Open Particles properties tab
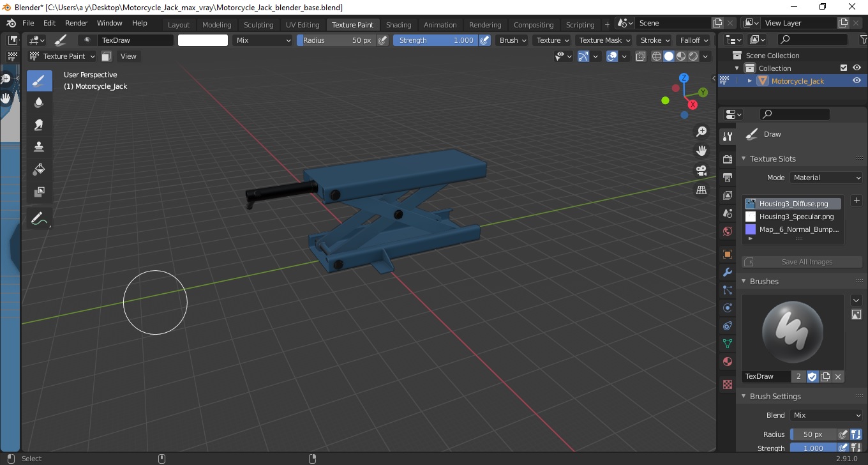 (727, 290)
